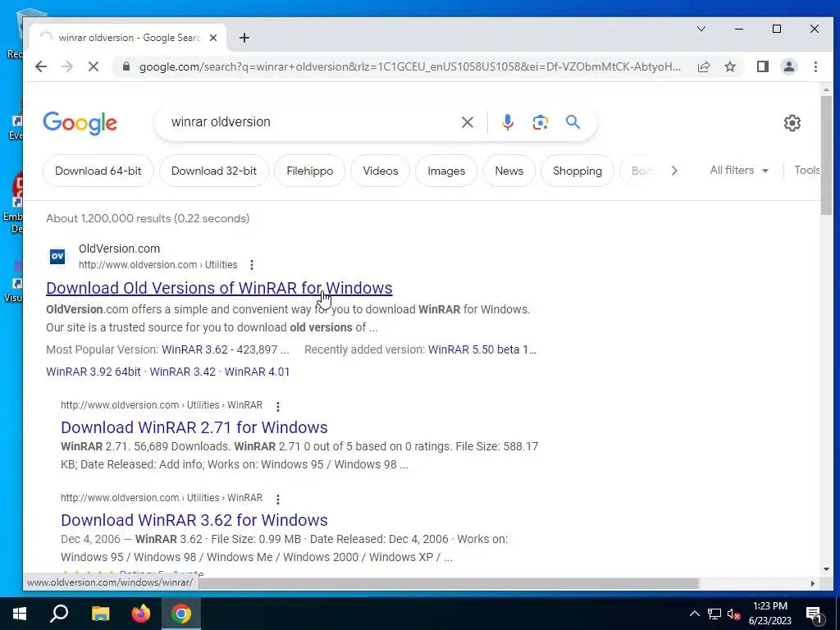Share this page using the share icon
The width and height of the screenshot is (840, 630).
[x=704, y=66]
